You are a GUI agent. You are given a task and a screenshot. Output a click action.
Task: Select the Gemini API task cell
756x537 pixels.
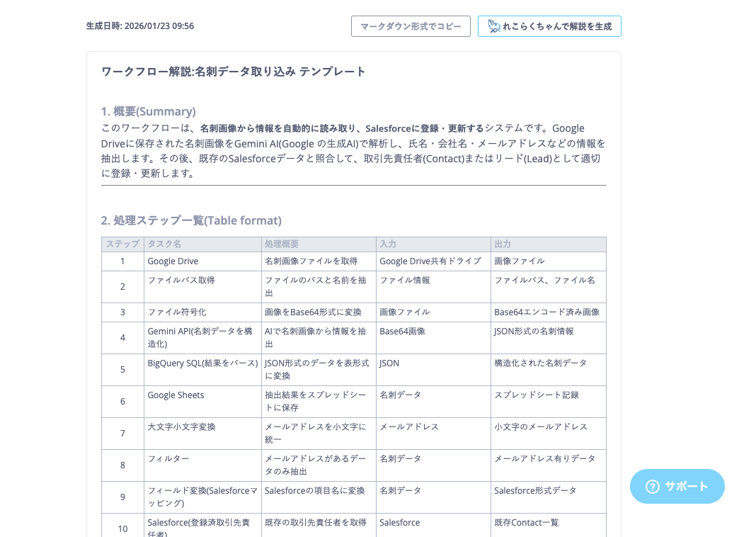(200, 337)
